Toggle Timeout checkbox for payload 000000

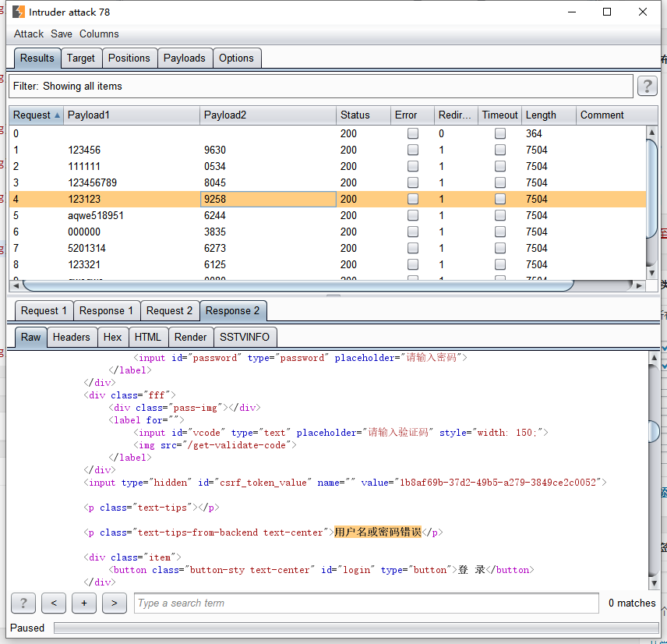[500, 232]
